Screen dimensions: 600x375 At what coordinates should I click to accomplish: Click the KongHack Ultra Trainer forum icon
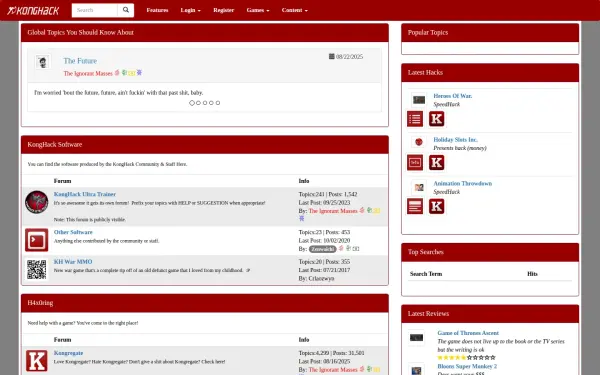(37, 202)
